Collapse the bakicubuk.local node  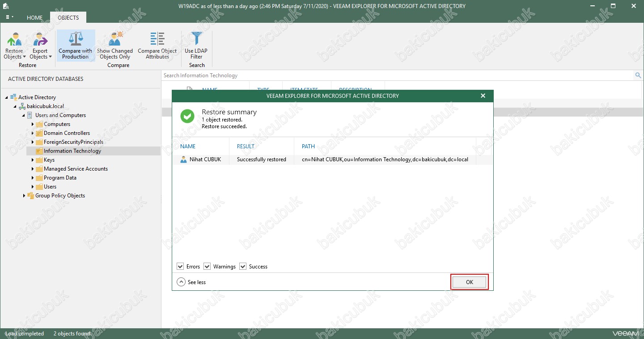point(15,106)
